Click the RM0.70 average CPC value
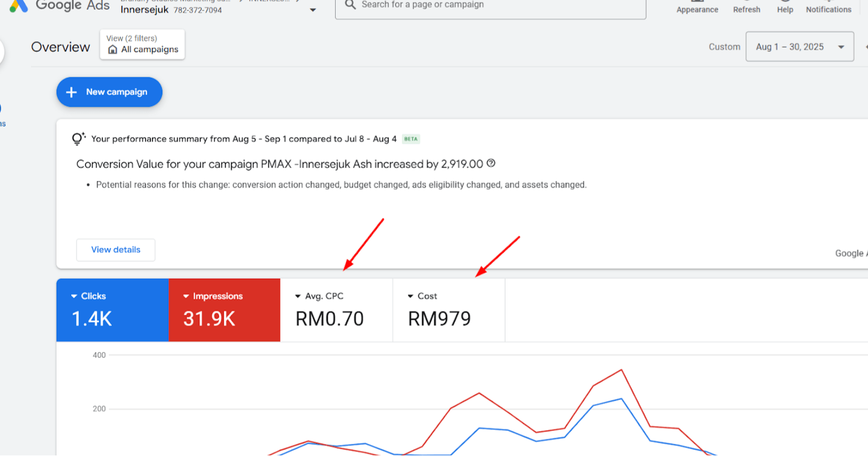 click(x=330, y=319)
